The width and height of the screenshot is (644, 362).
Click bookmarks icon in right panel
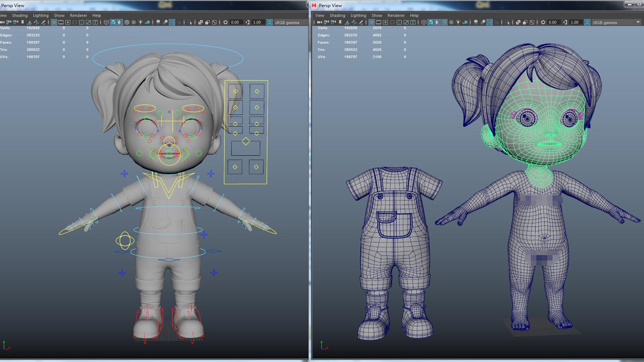(340, 22)
